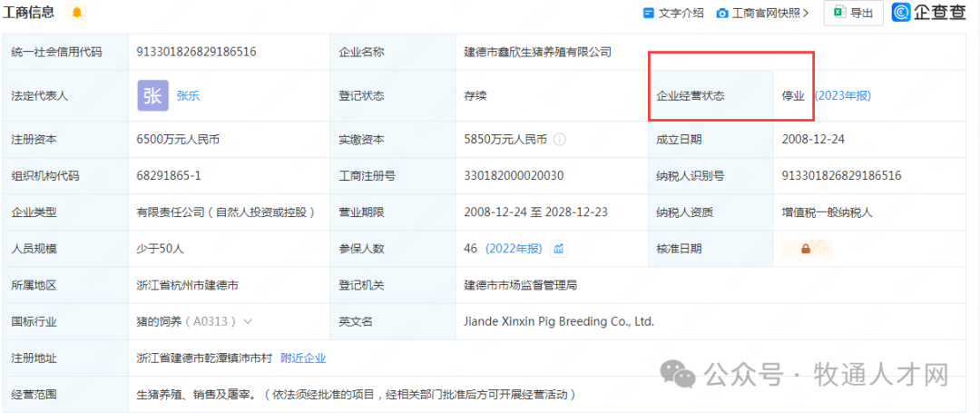
Task: Click the 纳税人识别号 label cell
Action: pos(710,176)
